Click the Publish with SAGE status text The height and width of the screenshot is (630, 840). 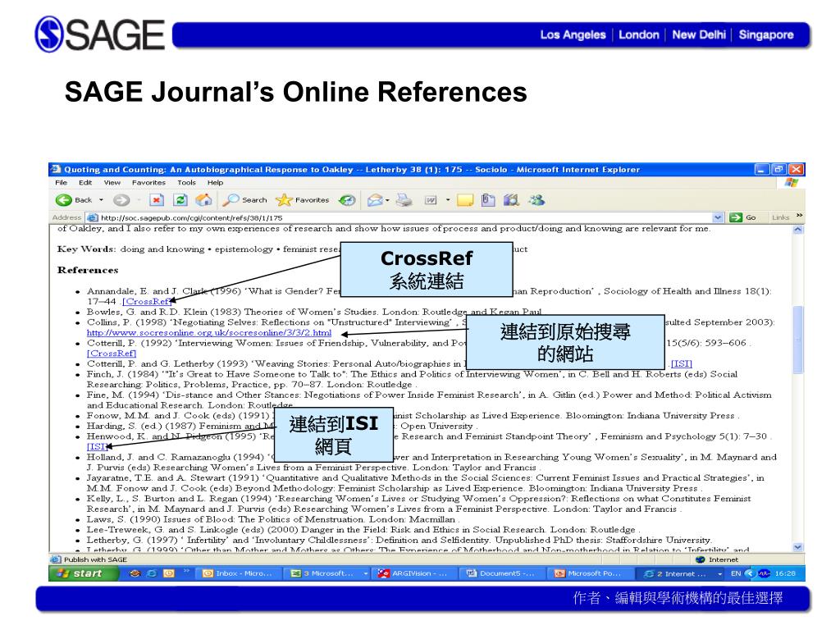tap(95, 559)
